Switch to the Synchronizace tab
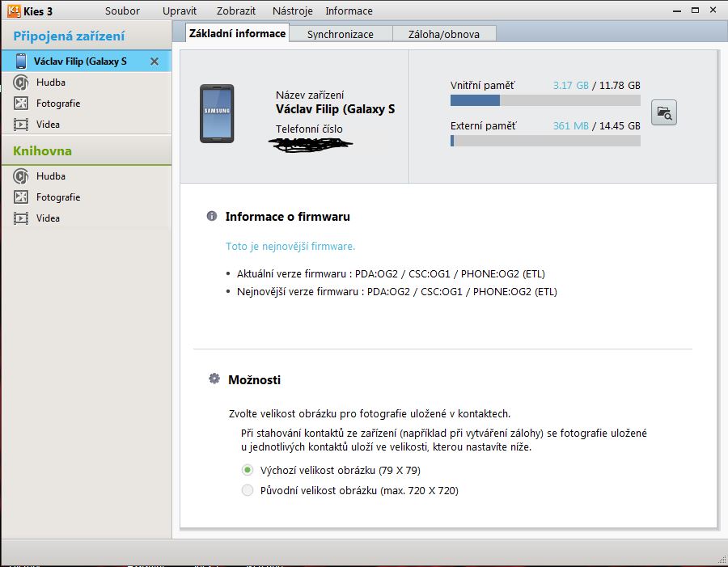 (x=341, y=34)
